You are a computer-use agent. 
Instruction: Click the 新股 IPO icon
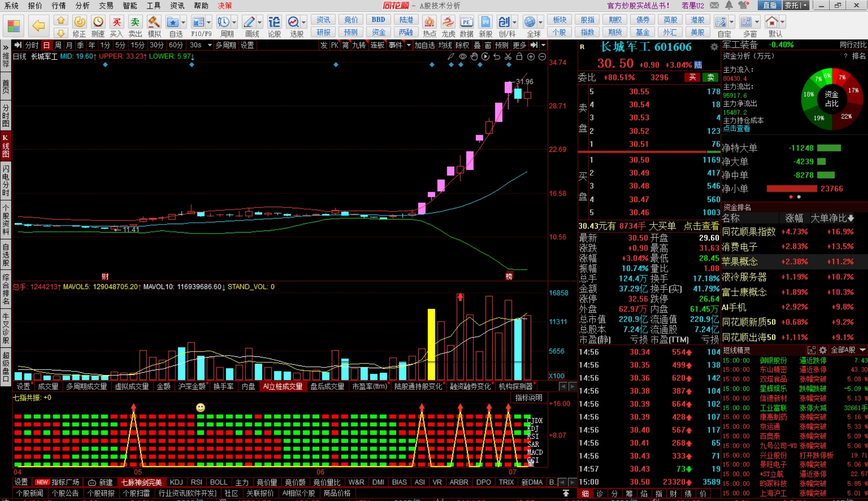485,23
